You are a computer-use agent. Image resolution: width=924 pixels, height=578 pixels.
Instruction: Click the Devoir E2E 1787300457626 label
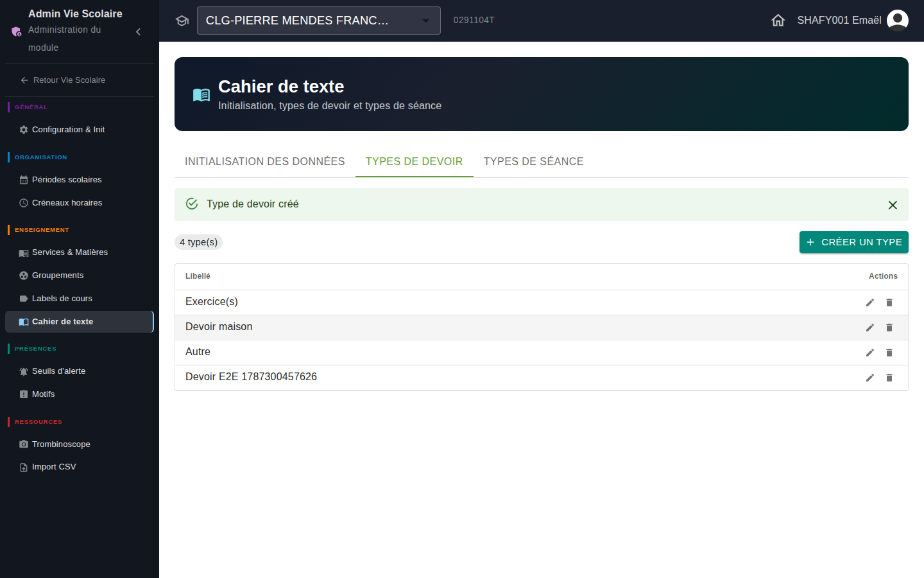[x=251, y=377]
